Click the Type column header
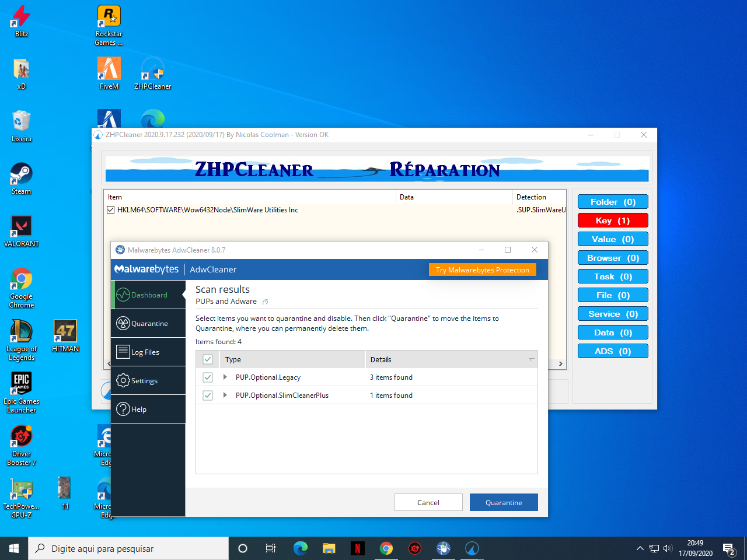The height and width of the screenshot is (560, 747). pos(292,359)
